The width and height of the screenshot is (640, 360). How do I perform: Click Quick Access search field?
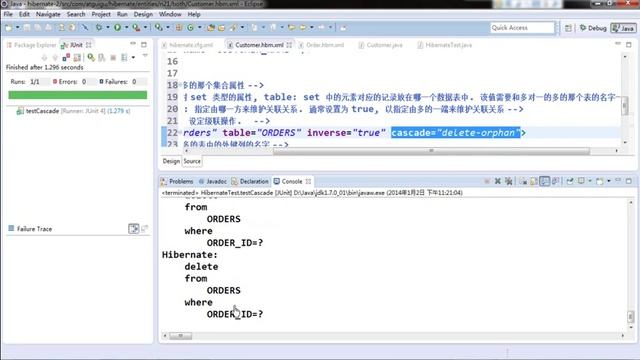point(522,28)
